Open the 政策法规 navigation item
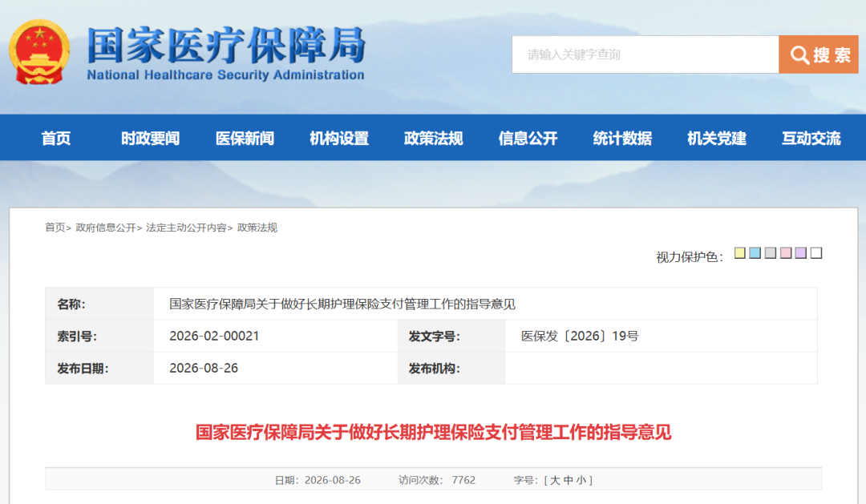This screenshot has height=504, width=866. [434, 138]
